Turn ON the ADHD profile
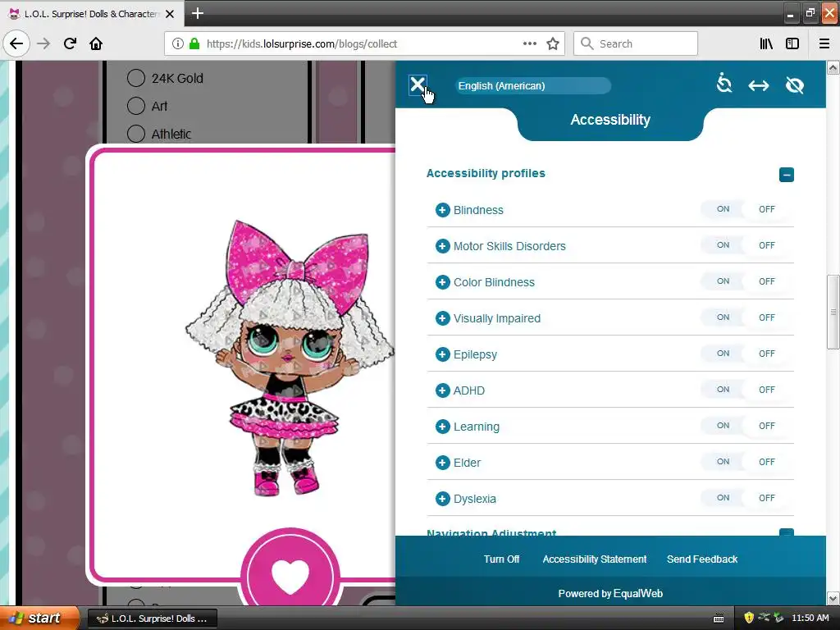The height and width of the screenshot is (630, 840). (x=723, y=390)
